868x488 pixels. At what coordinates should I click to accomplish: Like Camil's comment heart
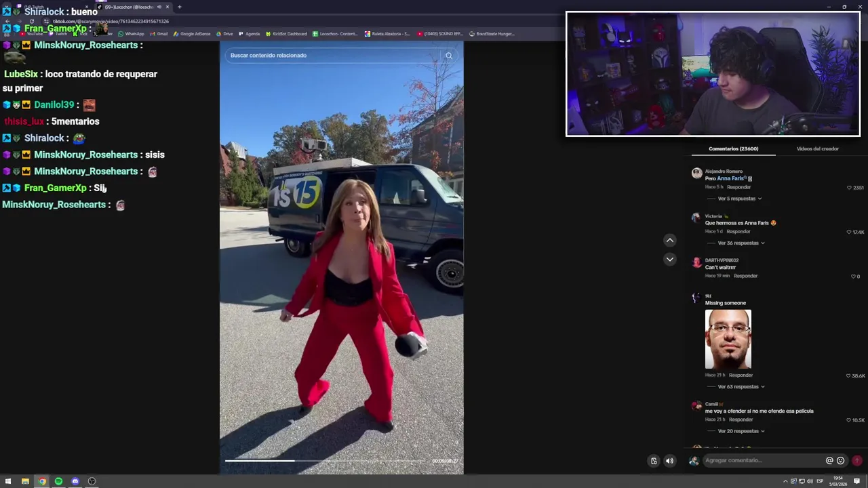[x=848, y=420]
